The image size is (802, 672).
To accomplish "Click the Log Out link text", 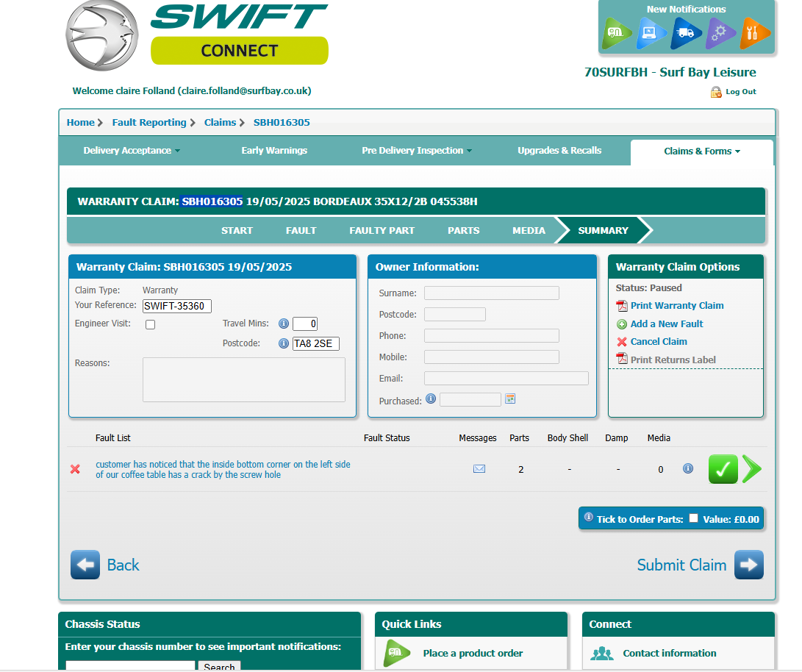I will [741, 92].
